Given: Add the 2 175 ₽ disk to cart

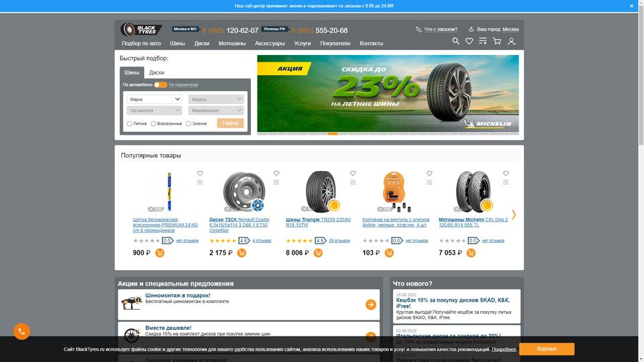Looking at the screenshot, I should [241, 253].
